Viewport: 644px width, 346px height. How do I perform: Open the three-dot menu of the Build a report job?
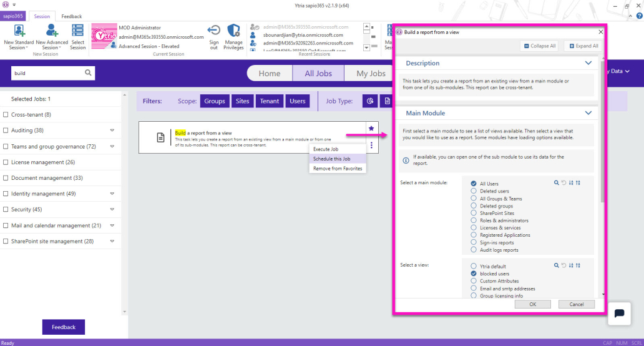(x=371, y=145)
